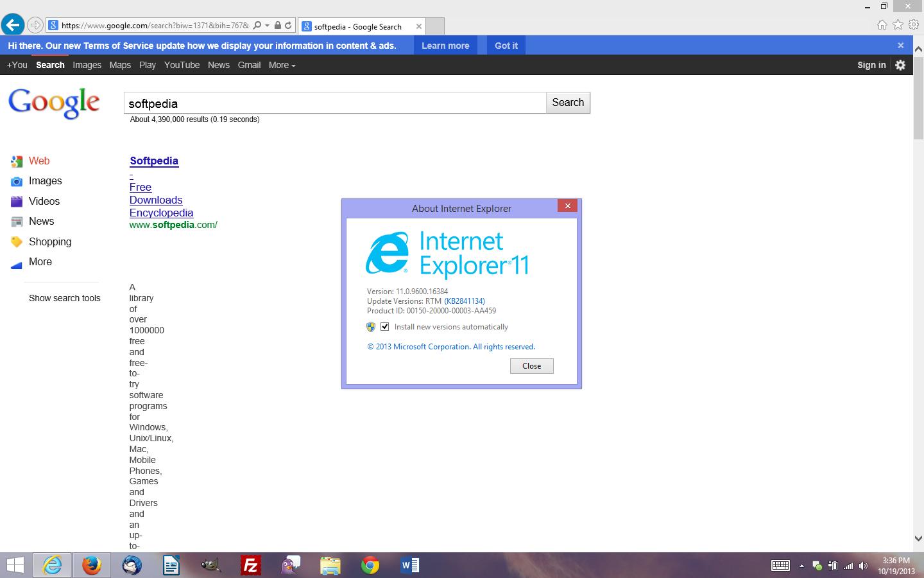Screen dimensions: 924x578
Task: Open IE Tools gear icon
Action: [x=913, y=25]
